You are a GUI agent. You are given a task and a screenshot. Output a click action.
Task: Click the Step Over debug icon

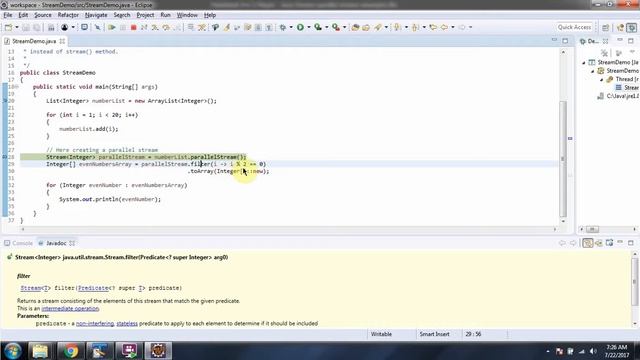(x=166, y=27)
